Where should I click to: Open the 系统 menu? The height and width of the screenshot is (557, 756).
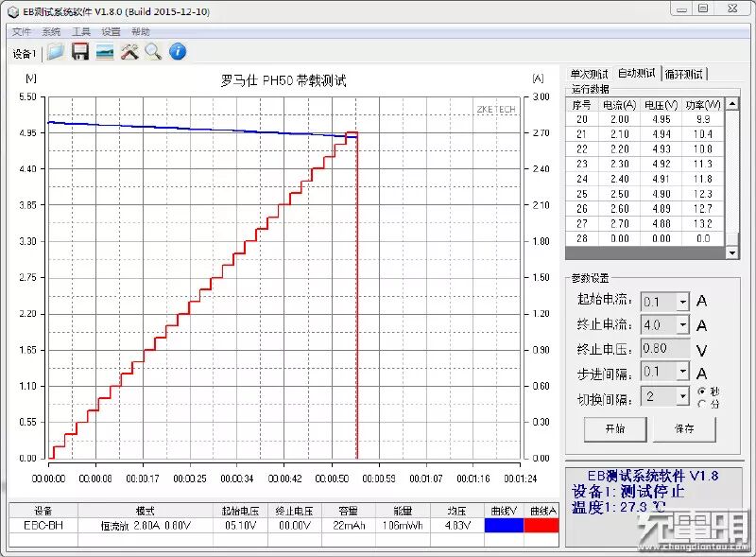(51, 32)
